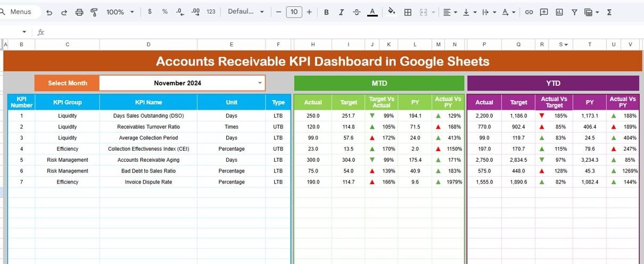Toggle italic formatting
The image size is (644, 264).
pyautogui.click(x=341, y=12)
